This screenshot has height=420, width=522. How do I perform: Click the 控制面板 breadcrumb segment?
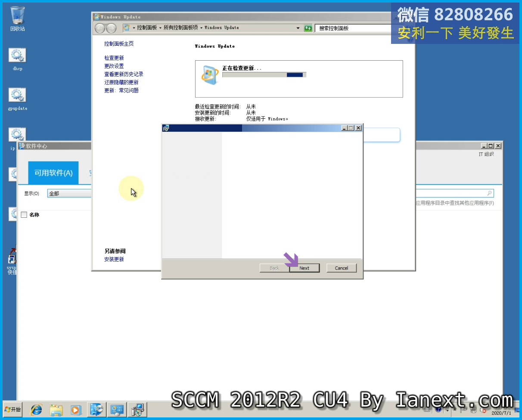click(147, 28)
